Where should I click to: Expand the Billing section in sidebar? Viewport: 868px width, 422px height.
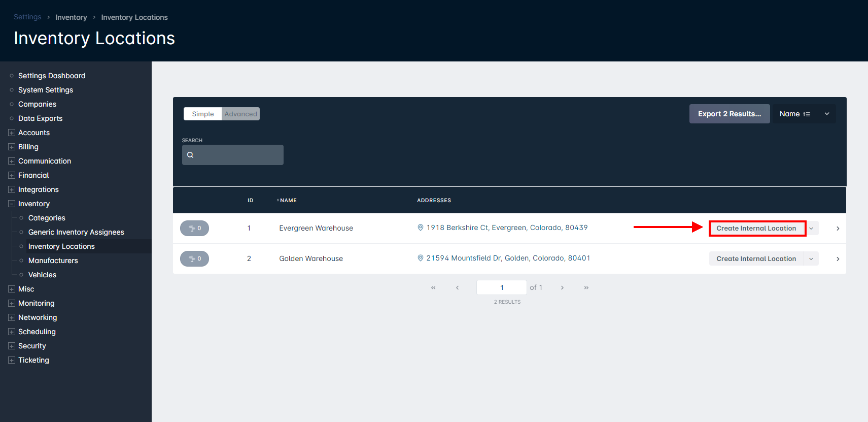tap(12, 147)
